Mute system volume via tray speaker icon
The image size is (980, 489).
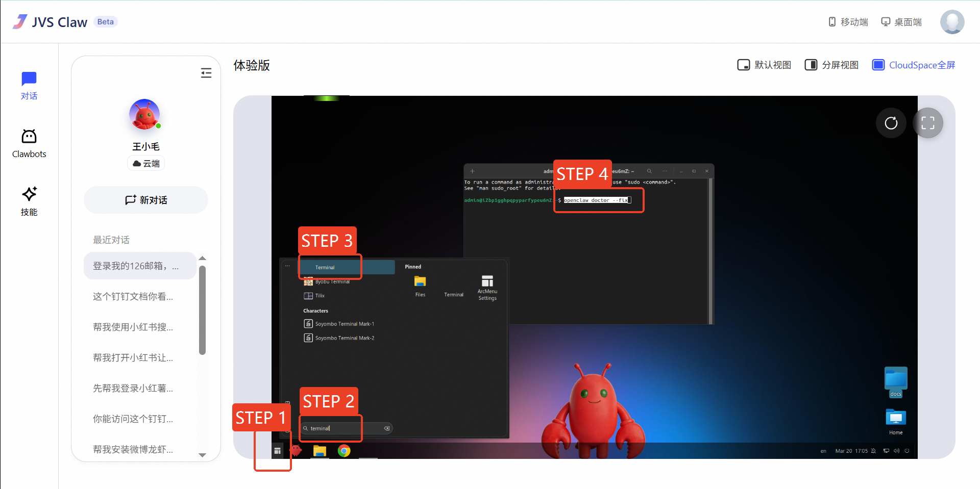click(897, 451)
